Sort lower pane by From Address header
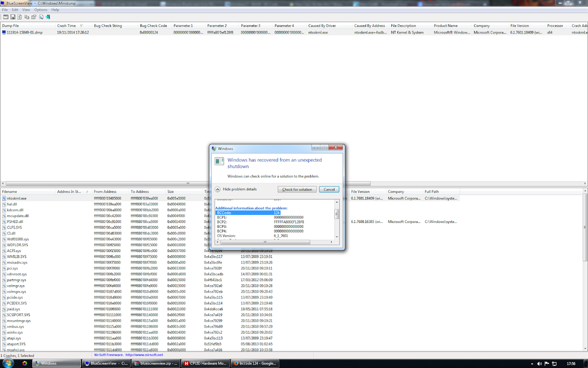The height and width of the screenshot is (368, 588). tap(110, 192)
